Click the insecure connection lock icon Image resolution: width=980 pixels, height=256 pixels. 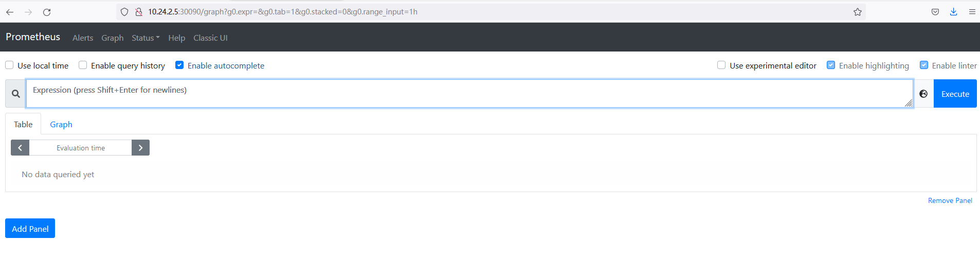click(x=138, y=12)
